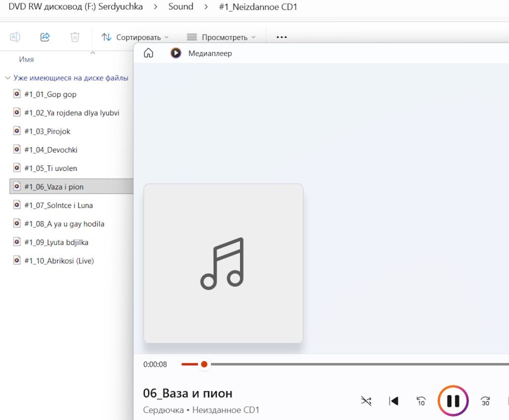The height and width of the screenshot is (420, 509).
Task: Click the album art music note thumbnail
Action: point(223,263)
